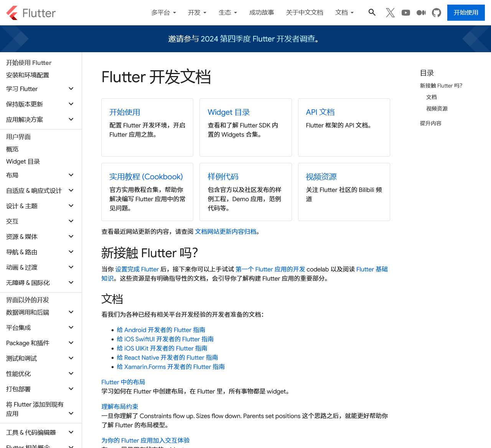The width and height of the screenshot is (491, 448).
Task: Expand the 打包部署 sidebar section
Action: [40, 389]
